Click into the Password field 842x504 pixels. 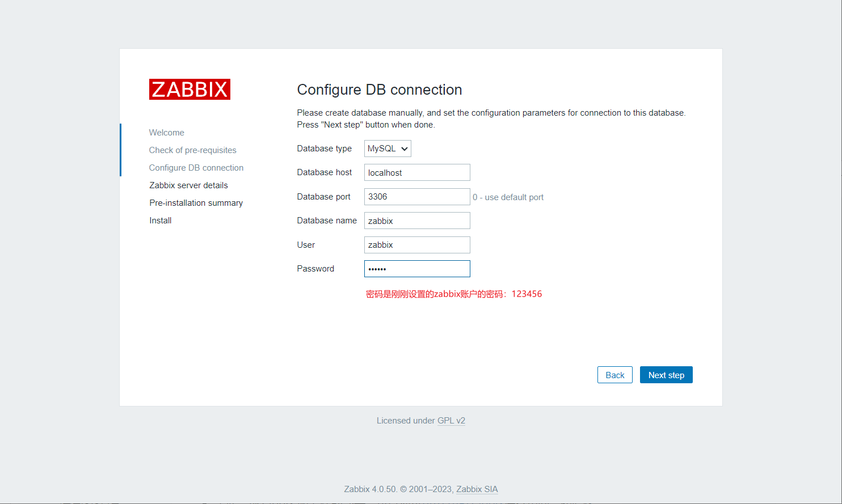point(417,269)
